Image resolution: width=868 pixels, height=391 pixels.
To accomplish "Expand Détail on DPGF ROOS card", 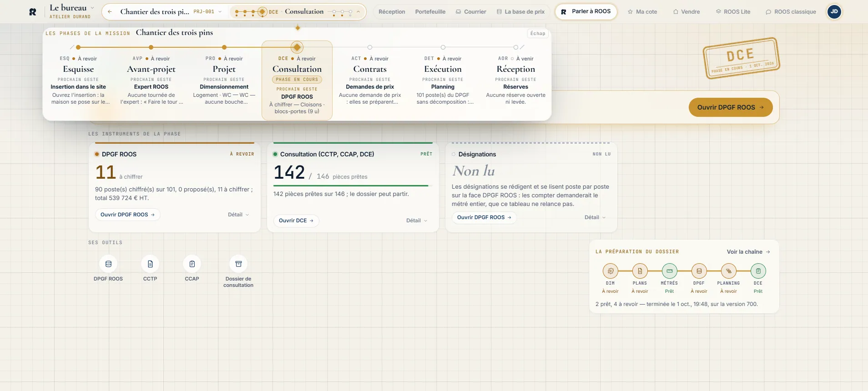I will (238, 215).
